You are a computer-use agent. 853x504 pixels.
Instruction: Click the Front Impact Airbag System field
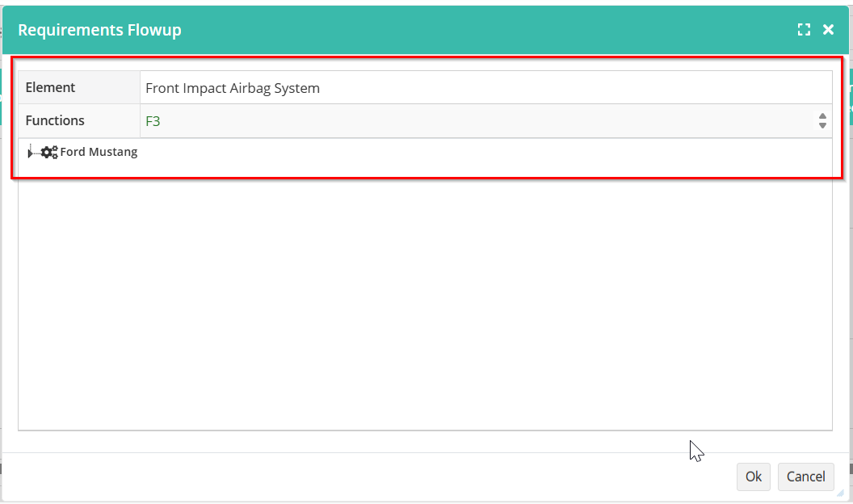point(485,87)
